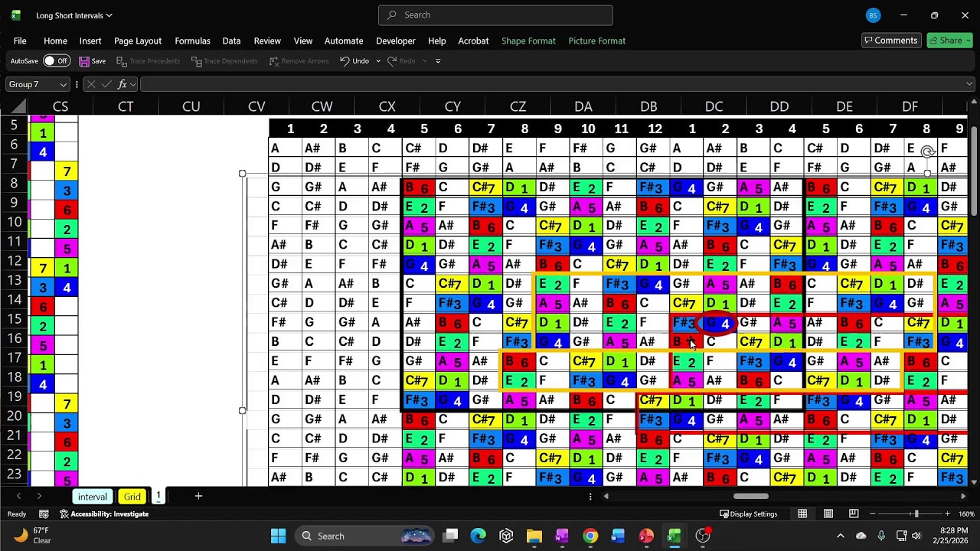980x551 pixels.
Task: Click the next sheet navigation arrow
Action: point(39,497)
